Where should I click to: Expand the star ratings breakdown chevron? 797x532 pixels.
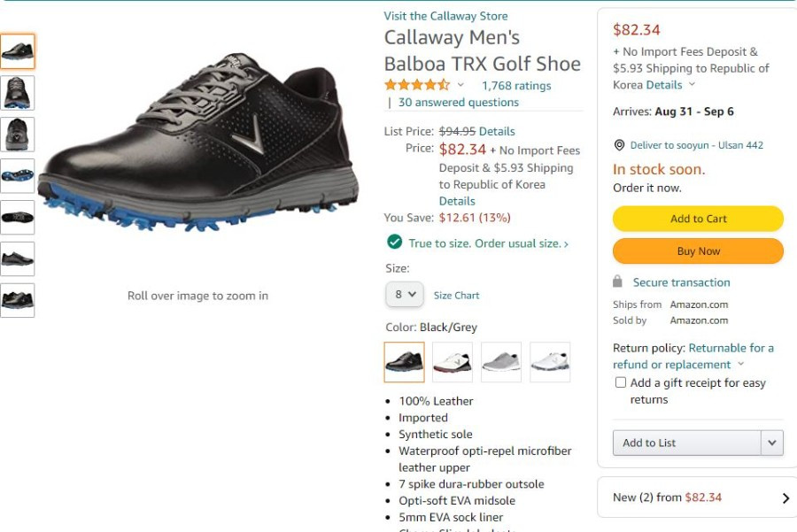point(460,85)
